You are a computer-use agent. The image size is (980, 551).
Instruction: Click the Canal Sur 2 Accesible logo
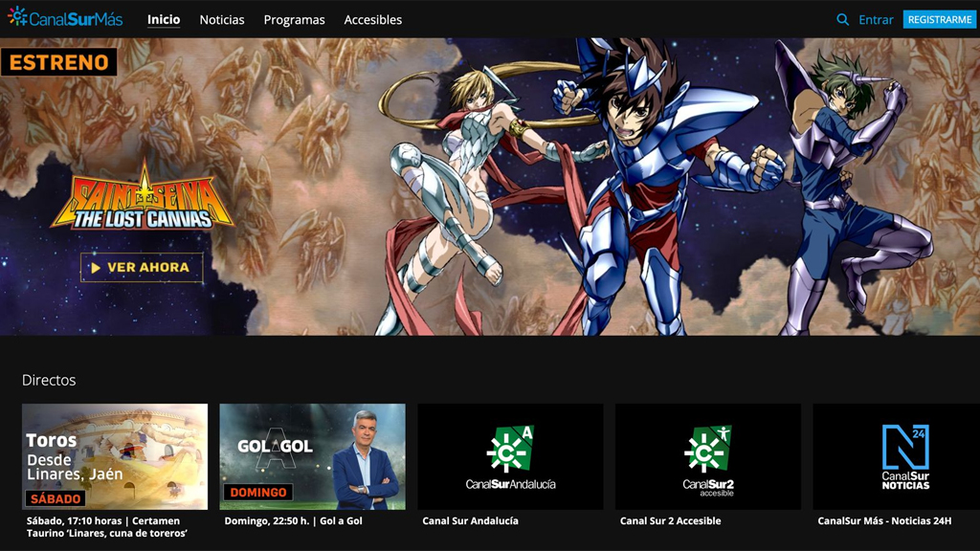click(707, 456)
